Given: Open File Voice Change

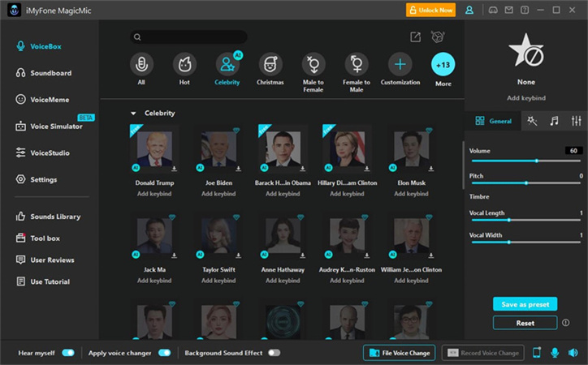Looking at the screenshot, I should (399, 353).
